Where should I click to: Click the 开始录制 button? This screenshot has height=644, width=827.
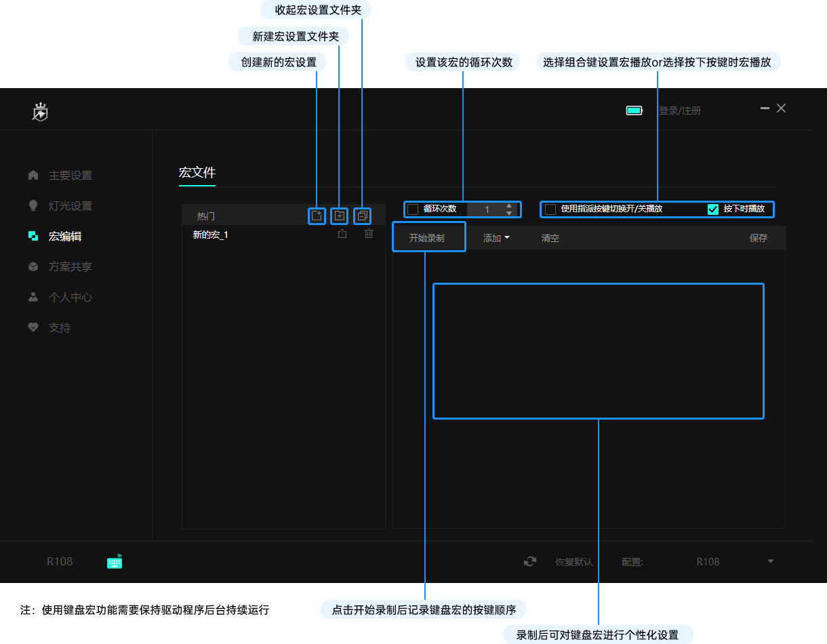pos(427,238)
